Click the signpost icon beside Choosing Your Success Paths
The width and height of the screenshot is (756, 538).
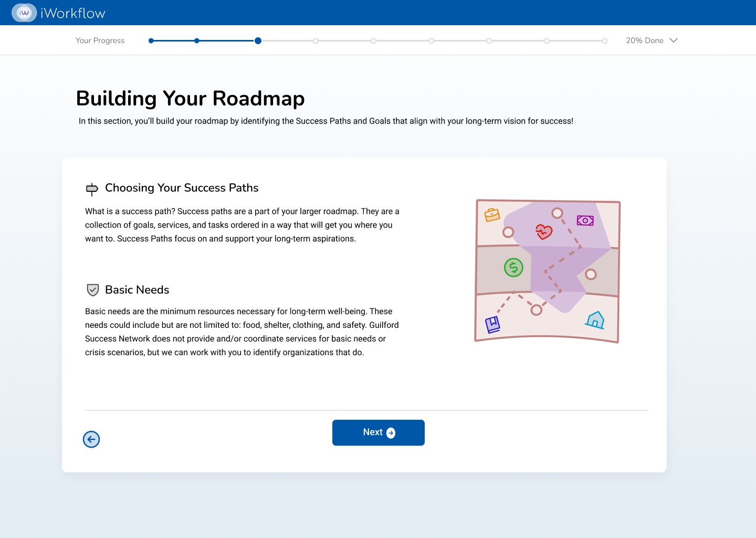[x=92, y=189]
